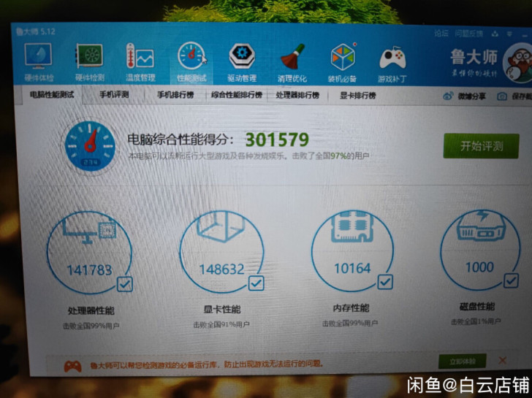Open the 问题反馈 feedback link

tap(469, 33)
